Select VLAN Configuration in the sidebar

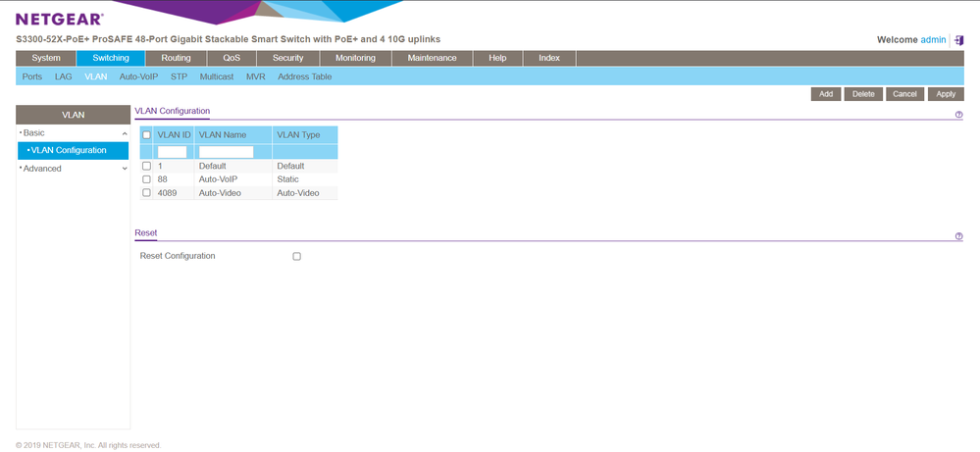coord(74,150)
